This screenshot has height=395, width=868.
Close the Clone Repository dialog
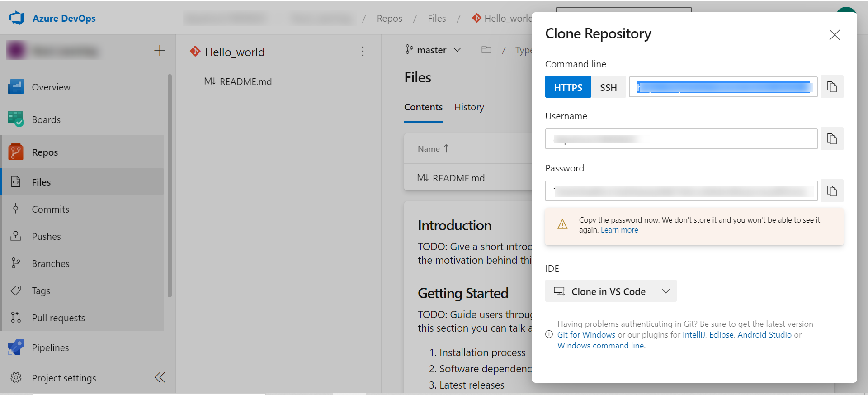835,35
